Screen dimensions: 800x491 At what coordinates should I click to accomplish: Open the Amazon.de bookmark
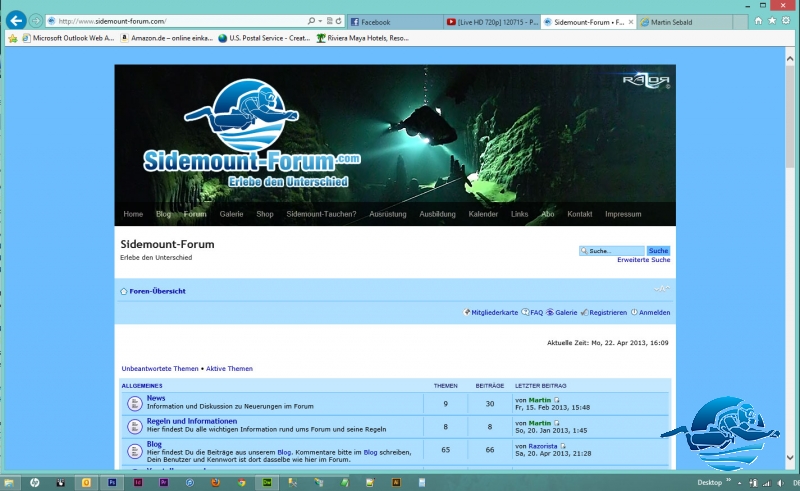167,38
